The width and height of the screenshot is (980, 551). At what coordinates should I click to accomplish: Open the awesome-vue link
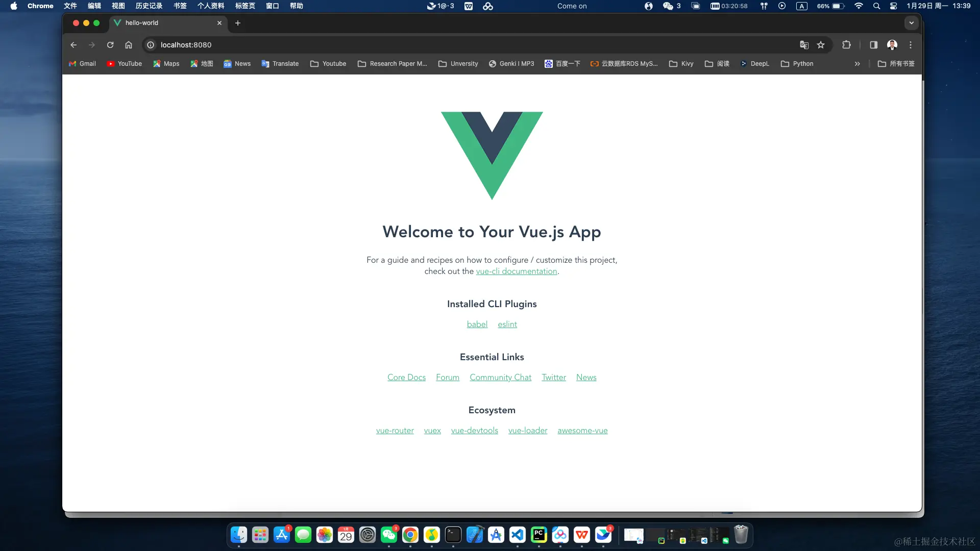pyautogui.click(x=583, y=431)
